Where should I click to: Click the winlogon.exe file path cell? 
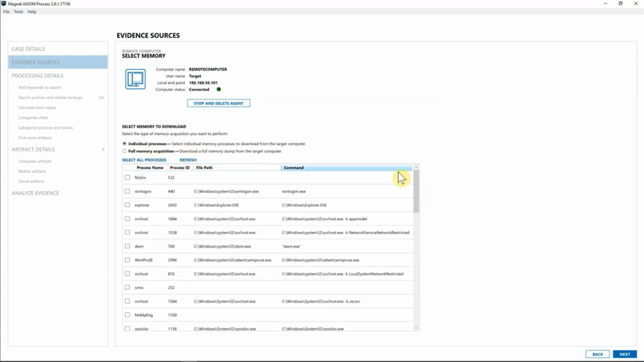226,191
